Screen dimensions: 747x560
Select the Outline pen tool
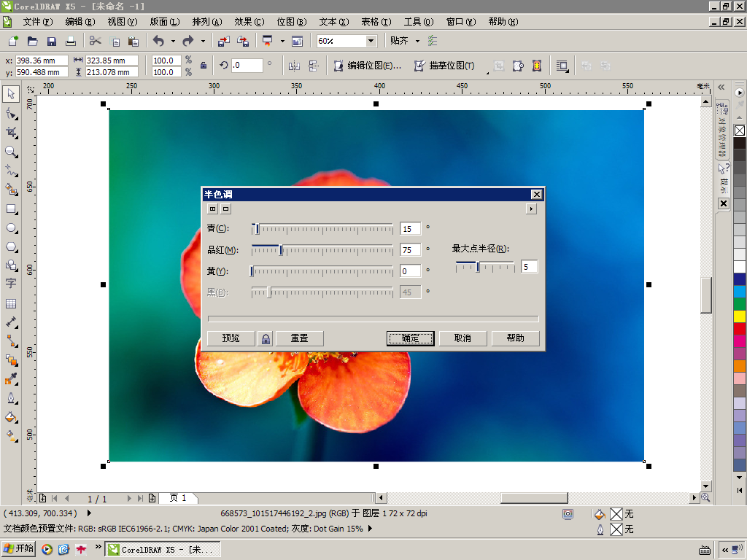point(11,398)
